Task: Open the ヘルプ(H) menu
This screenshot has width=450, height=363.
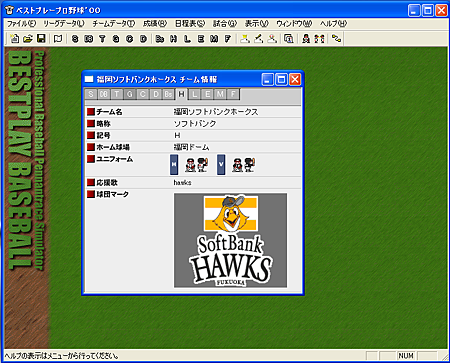Action: pyautogui.click(x=333, y=24)
